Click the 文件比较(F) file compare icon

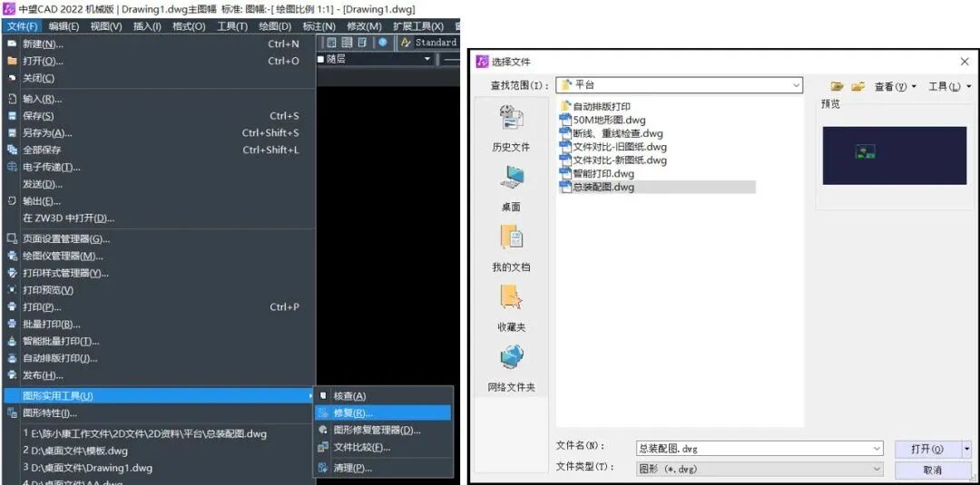tap(323, 447)
